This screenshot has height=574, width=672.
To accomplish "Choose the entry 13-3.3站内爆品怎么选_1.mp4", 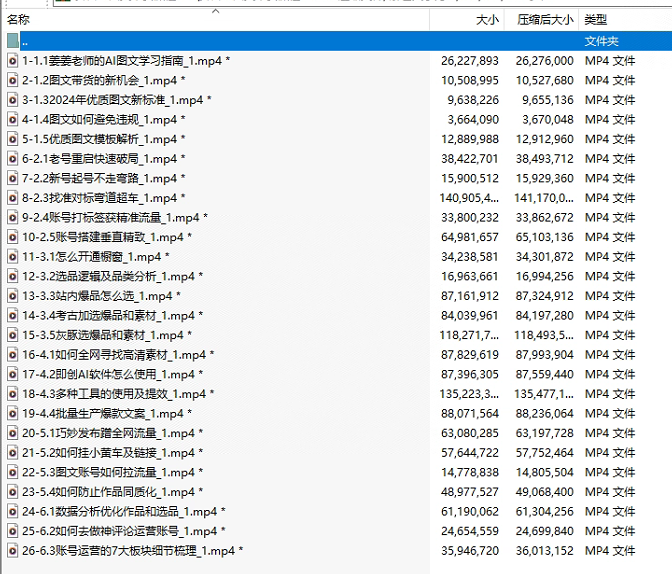I will tap(97, 296).
